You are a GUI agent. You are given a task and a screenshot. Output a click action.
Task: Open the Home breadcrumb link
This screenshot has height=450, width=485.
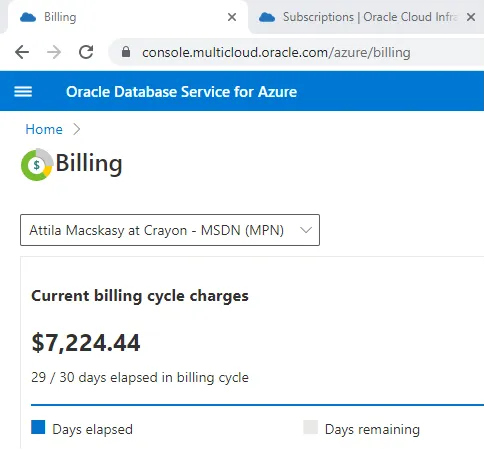(x=44, y=129)
